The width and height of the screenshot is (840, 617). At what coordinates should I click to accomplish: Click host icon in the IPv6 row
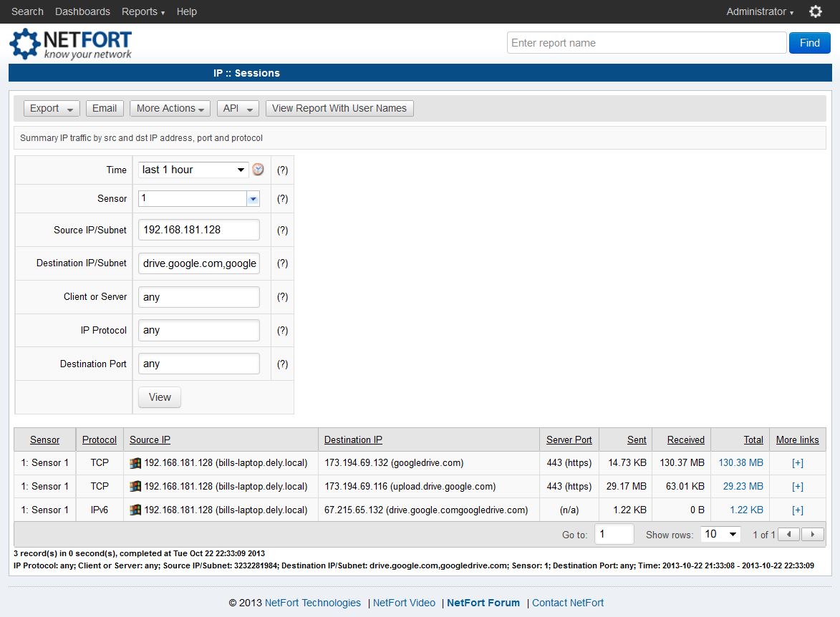tap(135, 510)
